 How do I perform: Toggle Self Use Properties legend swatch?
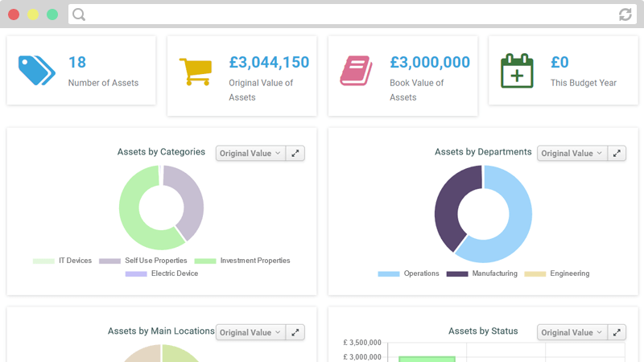tap(109, 261)
